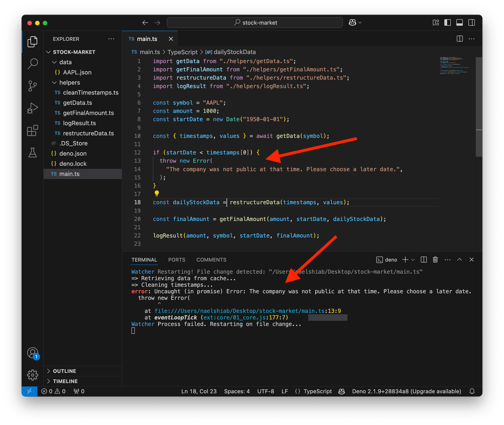Customize layout via title bar icon

point(436,23)
